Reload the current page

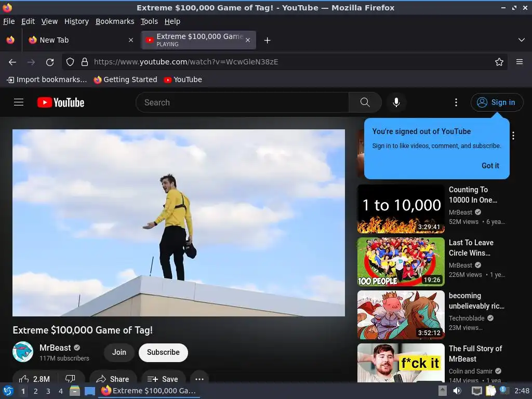[x=50, y=62]
